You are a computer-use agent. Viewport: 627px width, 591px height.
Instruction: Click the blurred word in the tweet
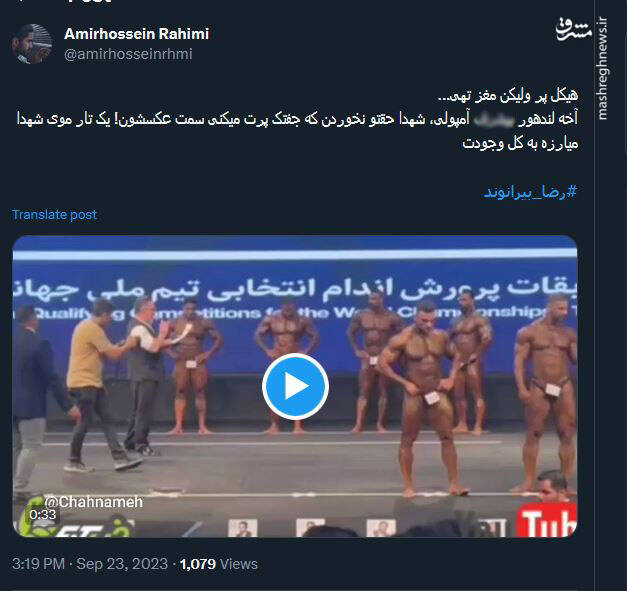click(x=493, y=119)
